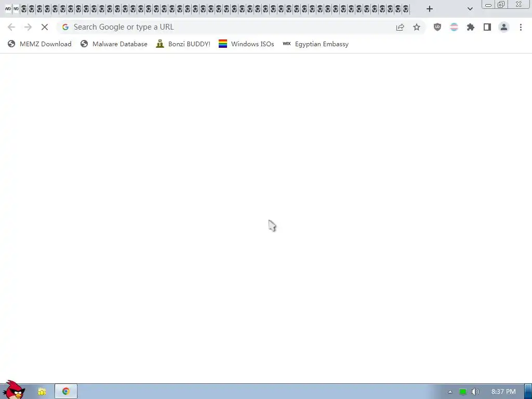Show the browser side panel
Screen dimensions: 532x399
click(x=487, y=27)
